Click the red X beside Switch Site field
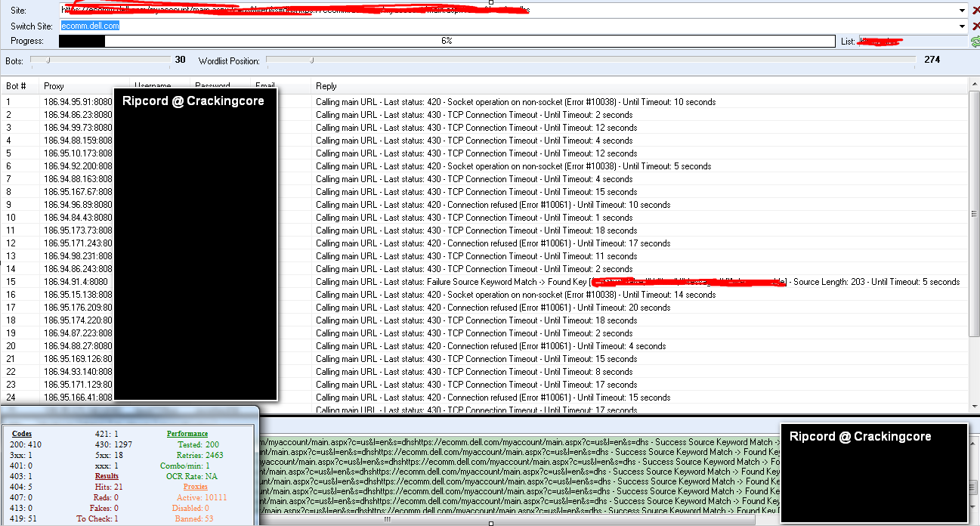 coord(975,26)
